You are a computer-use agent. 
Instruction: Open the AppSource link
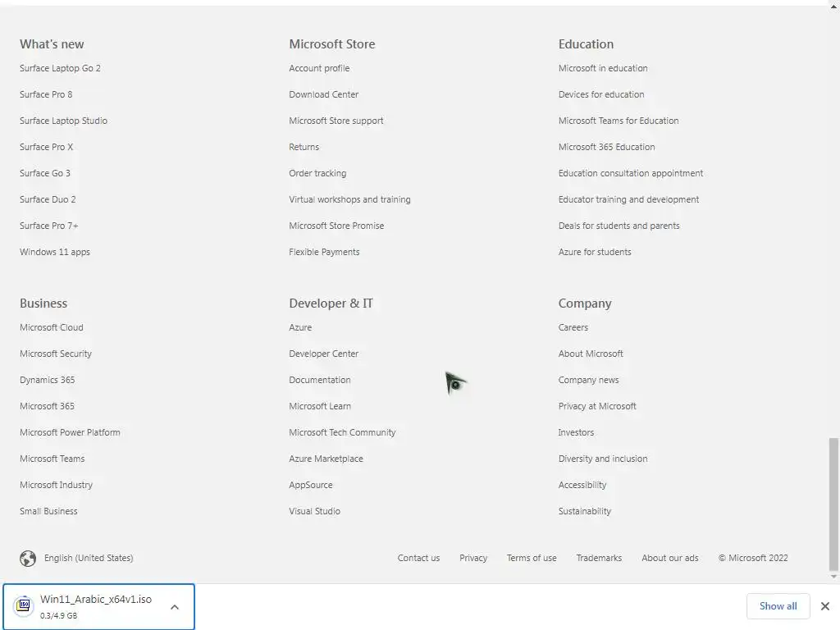pos(311,485)
